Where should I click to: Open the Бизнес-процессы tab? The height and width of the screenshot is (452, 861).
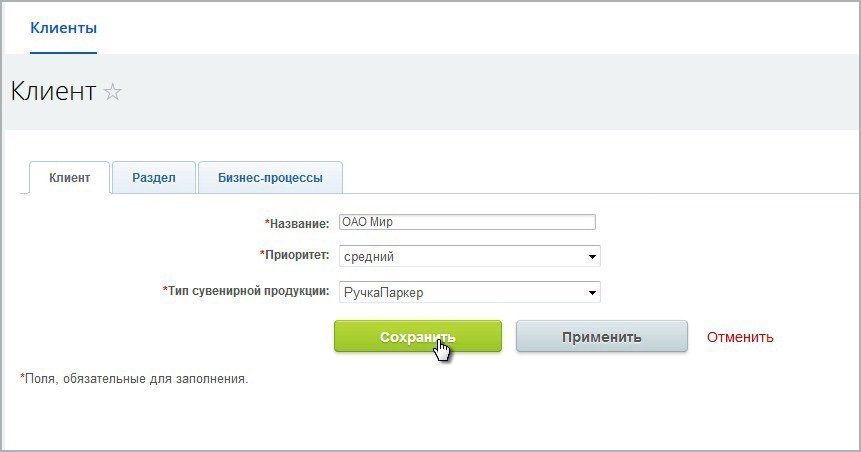click(x=270, y=178)
